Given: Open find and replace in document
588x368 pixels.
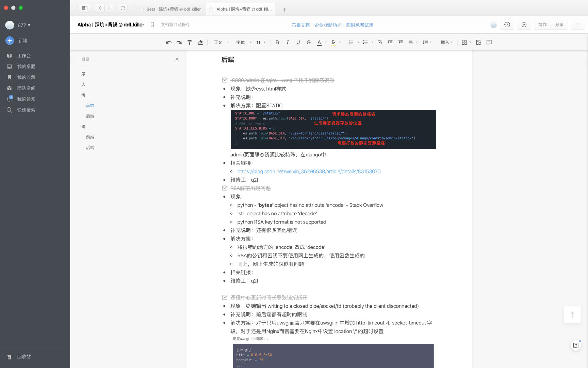Looking at the screenshot, I should [x=479, y=42].
